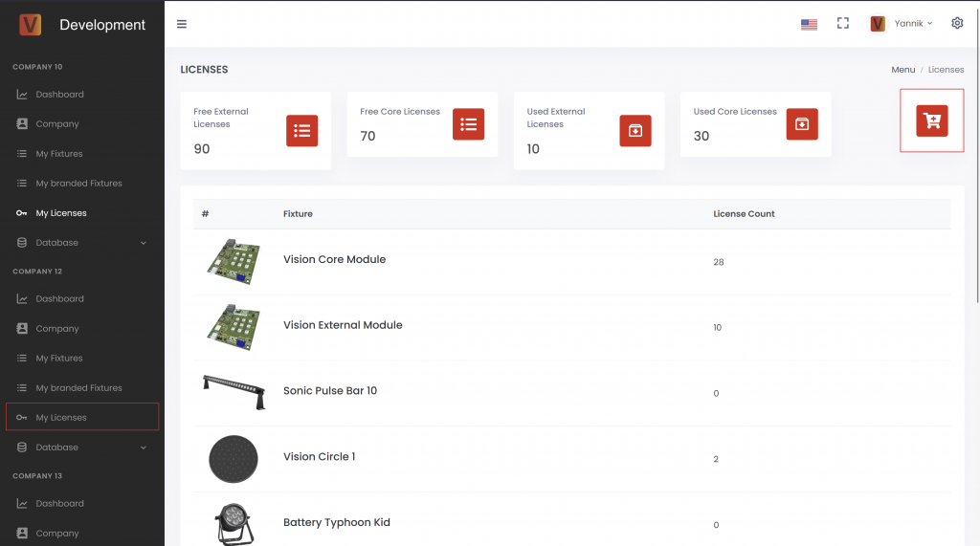Open the settings gear icon
Viewport: 980px width, 546px height.
[x=957, y=23]
